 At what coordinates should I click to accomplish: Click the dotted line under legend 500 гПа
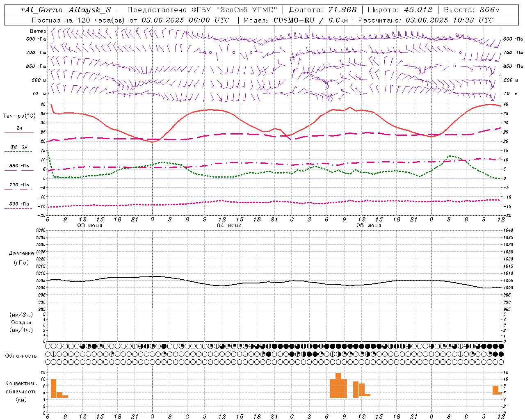18,208
